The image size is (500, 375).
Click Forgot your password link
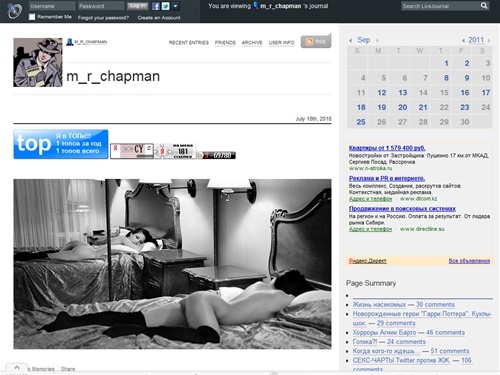pyautogui.click(x=103, y=18)
